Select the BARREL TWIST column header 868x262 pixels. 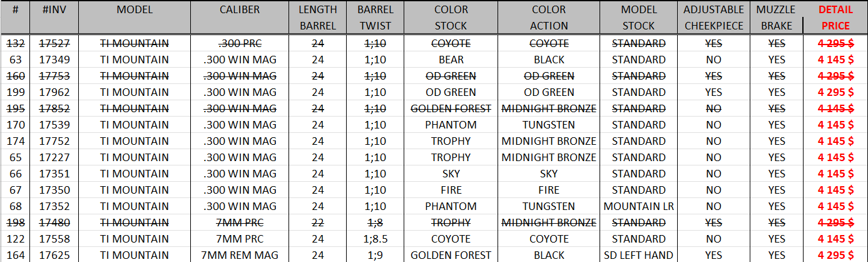(375, 18)
